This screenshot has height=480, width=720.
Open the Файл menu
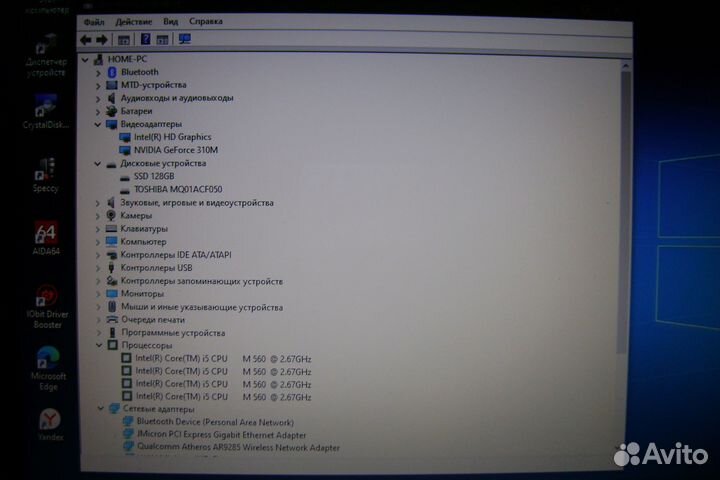click(x=94, y=22)
